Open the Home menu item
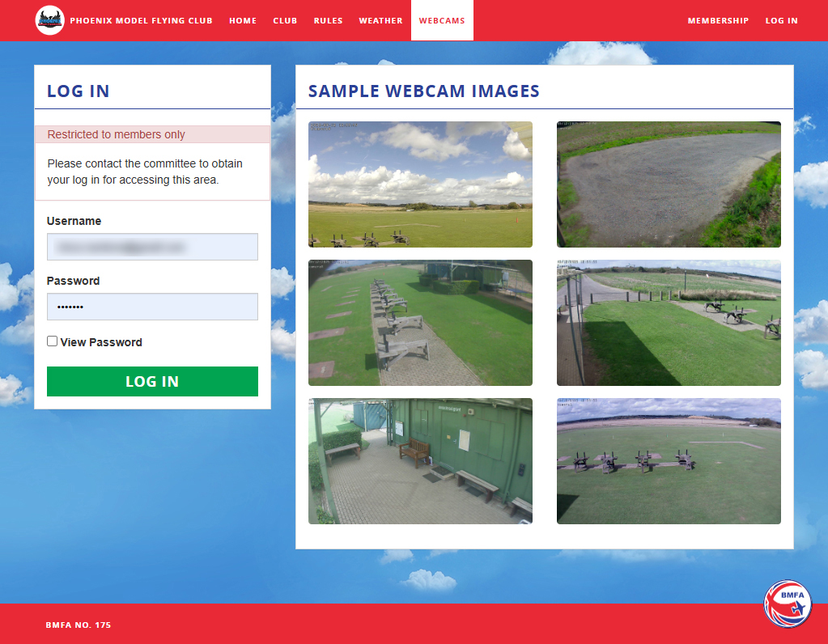Image resolution: width=828 pixels, height=644 pixels. pos(243,21)
